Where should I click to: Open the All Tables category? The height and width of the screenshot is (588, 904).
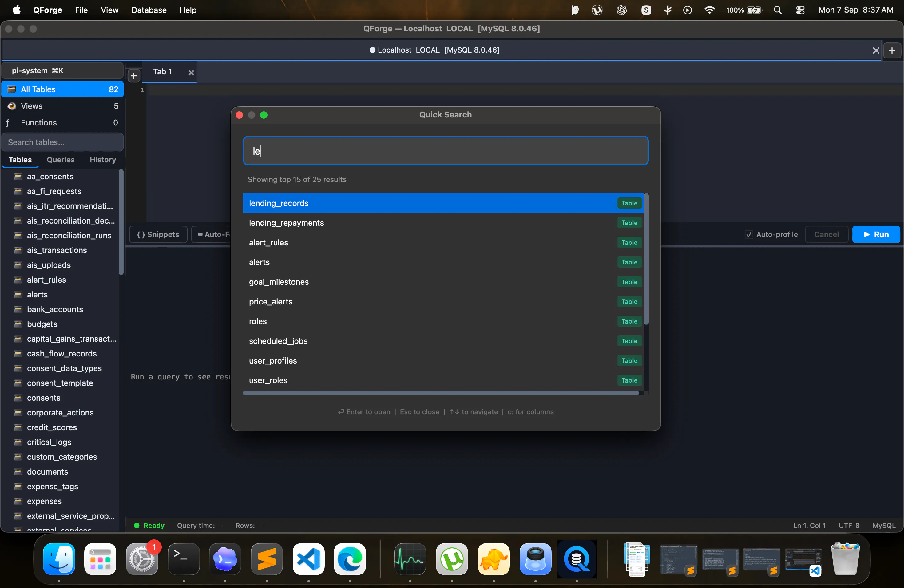click(63, 89)
